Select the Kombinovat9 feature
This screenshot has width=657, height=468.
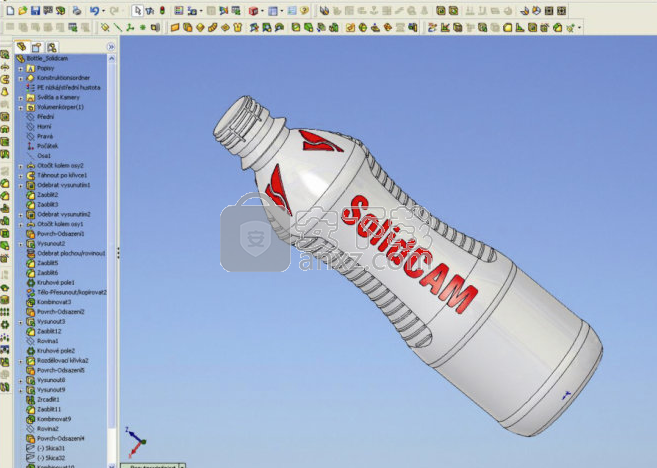[54, 419]
